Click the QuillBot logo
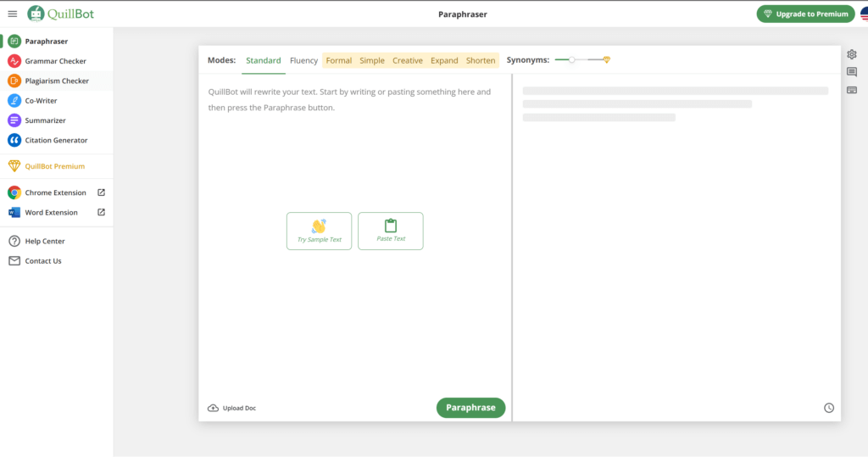Screen dimensions: 868x457 [x=61, y=14]
